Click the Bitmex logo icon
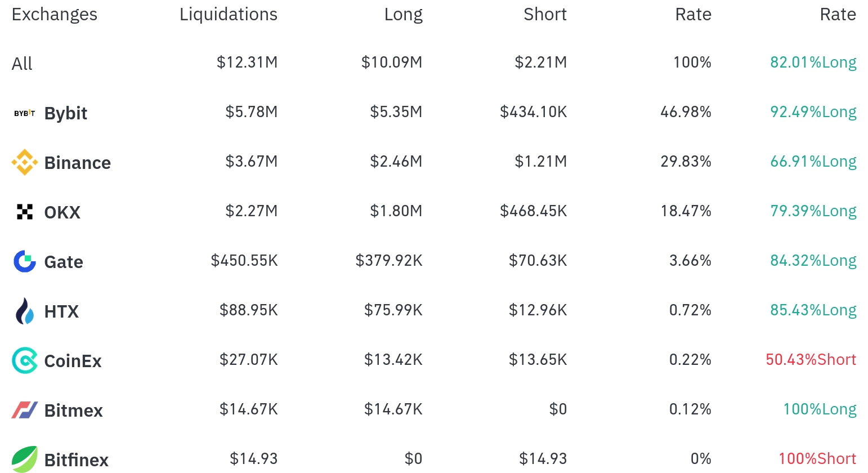This screenshot has height=473, width=868. tap(25, 410)
